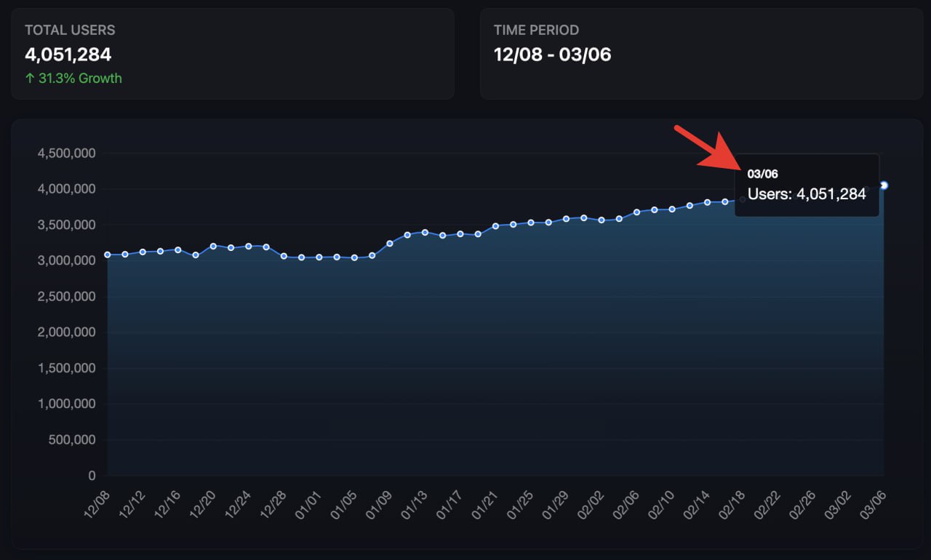Open the Total Users card
The image size is (931, 560).
point(233,54)
